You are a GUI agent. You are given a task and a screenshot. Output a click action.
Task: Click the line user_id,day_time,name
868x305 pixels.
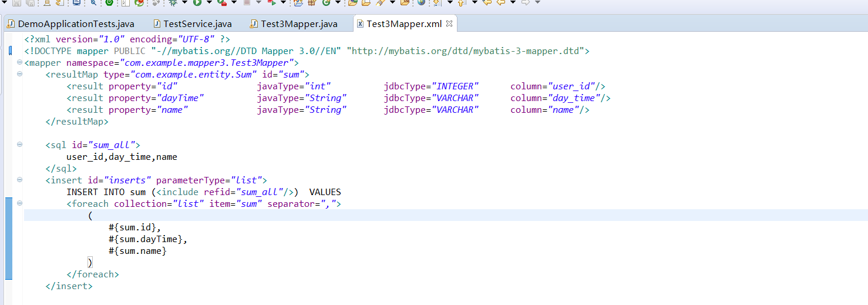coord(122,157)
